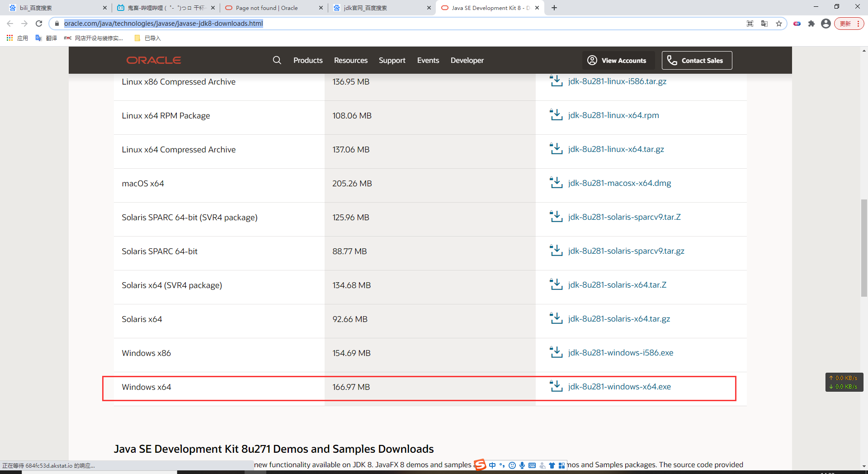Screen dimensions: 868x474
Task: Click download icon for jdk-8u281-linux-i586.tar.gz
Action: click(x=556, y=81)
